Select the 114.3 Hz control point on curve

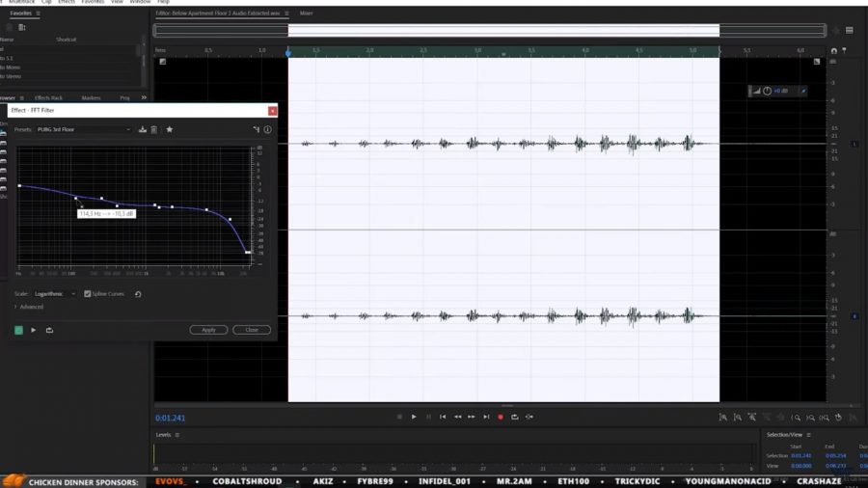click(76, 198)
